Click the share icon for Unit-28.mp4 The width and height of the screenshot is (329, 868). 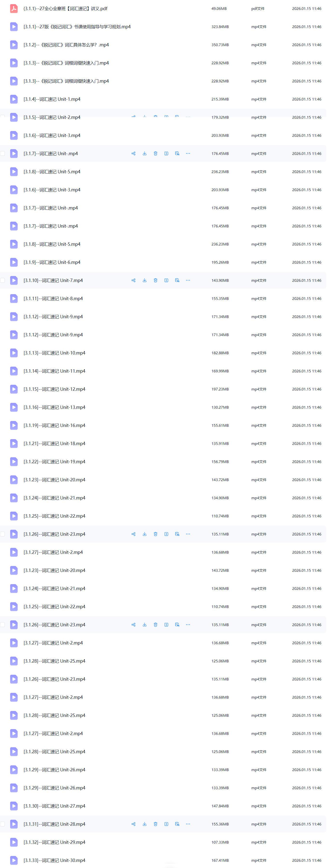133,824
